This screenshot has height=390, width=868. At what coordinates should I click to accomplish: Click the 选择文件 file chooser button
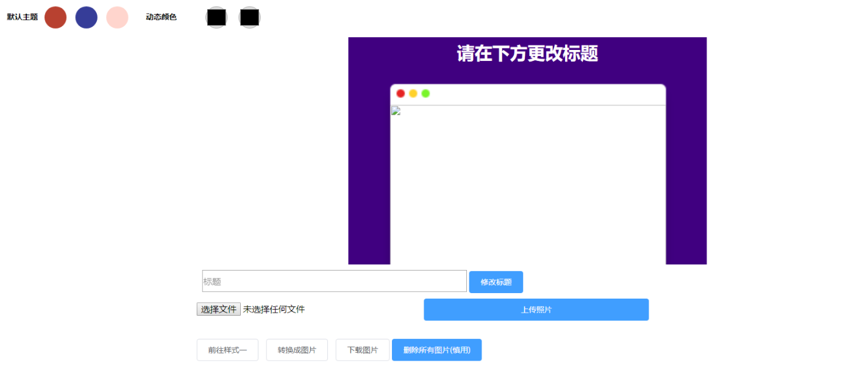pos(219,310)
